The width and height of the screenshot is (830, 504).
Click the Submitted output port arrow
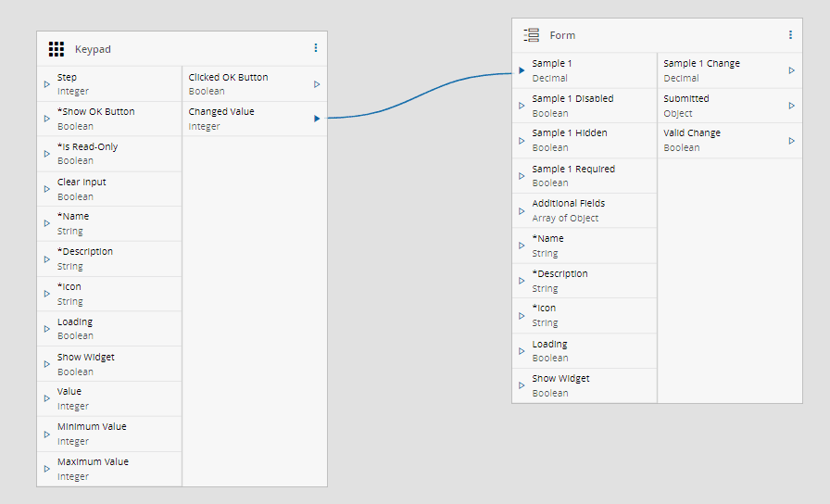click(x=792, y=106)
